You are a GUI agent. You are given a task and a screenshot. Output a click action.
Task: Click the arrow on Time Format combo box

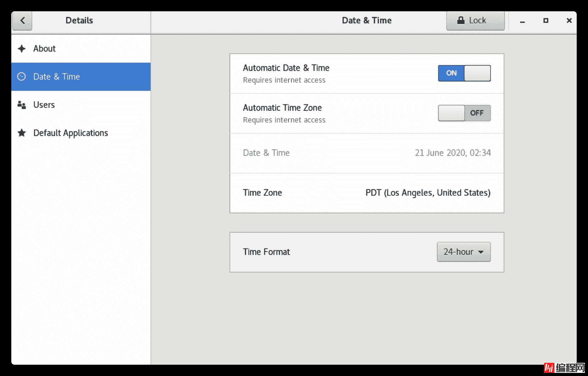click(x=481, y=252)
